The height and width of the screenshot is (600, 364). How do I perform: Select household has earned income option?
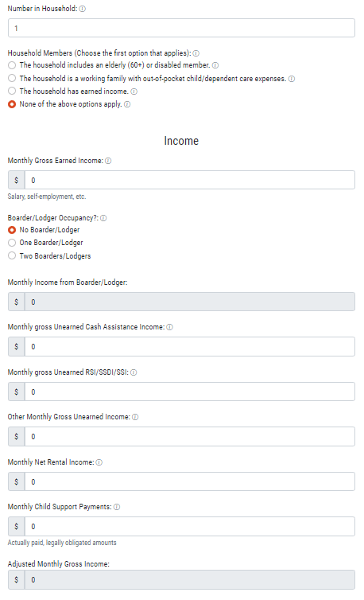pos(12,91)
